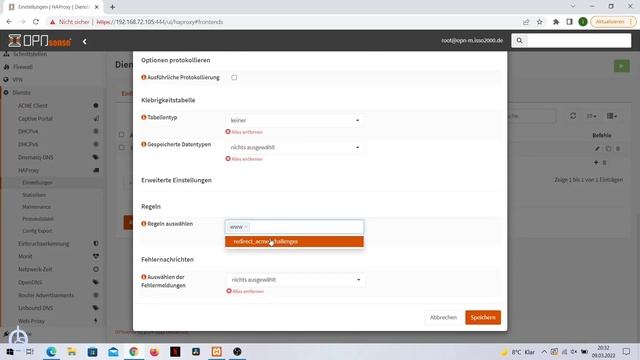The width and height of the screenshot is (640, 360).
Task: Toggle the first table row checkbox
Action: click(121, 148)
